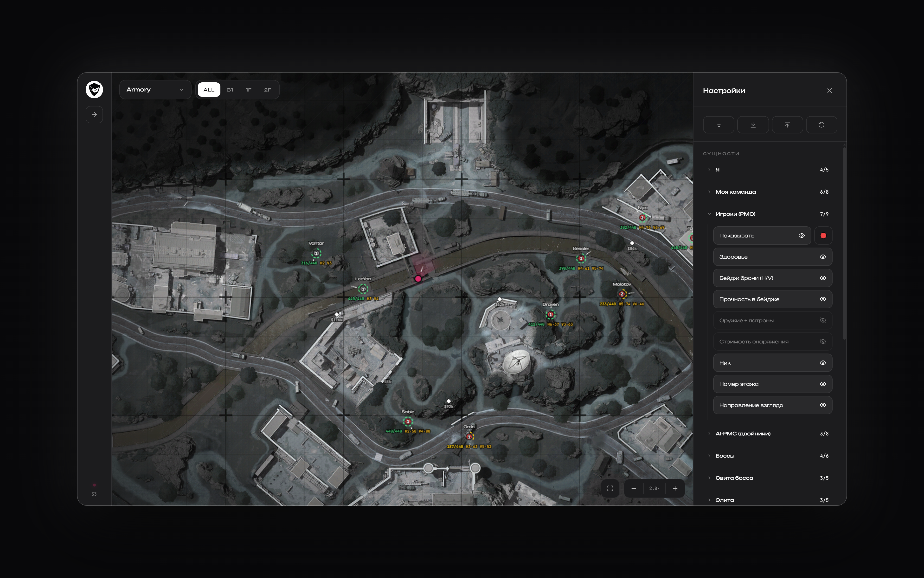Select the Draven player marker
This screenshot has width=924, height=578.
click(550, 314)
